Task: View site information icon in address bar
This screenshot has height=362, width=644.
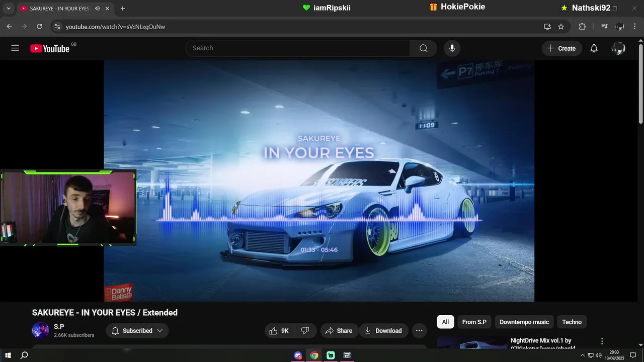Action: [57, 27]
